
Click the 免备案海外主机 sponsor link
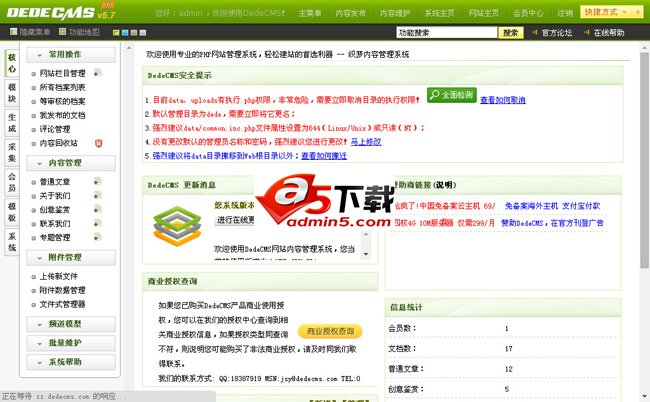click(531, 206)
